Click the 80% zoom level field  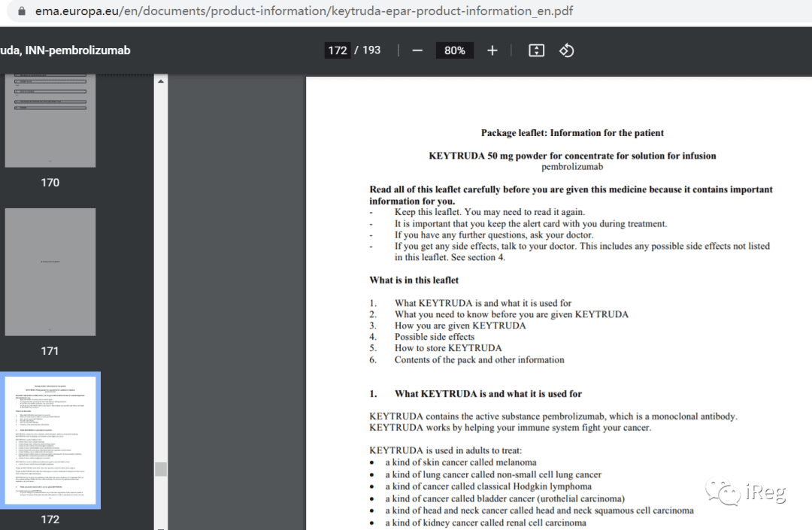click(x=454, y=50)
